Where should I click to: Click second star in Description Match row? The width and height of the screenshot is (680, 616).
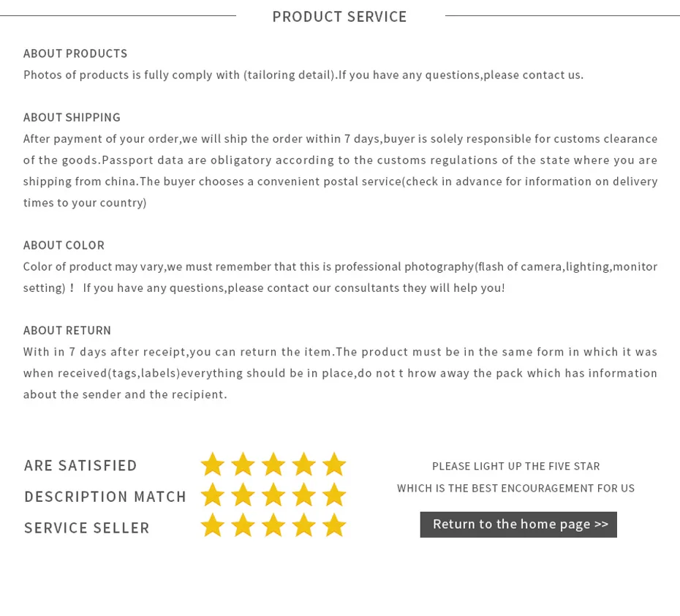[243, 495]
